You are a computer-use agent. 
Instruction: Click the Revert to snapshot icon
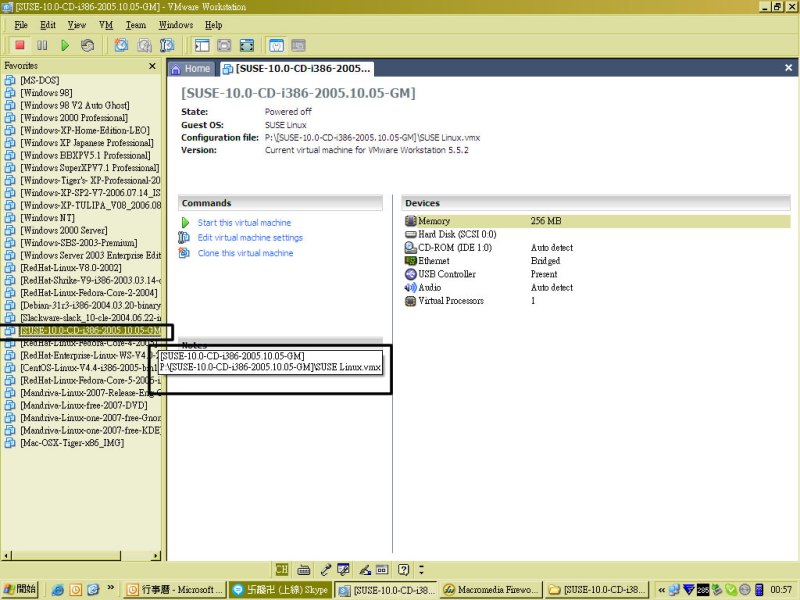pyautogui.click(x=144, y=45)
